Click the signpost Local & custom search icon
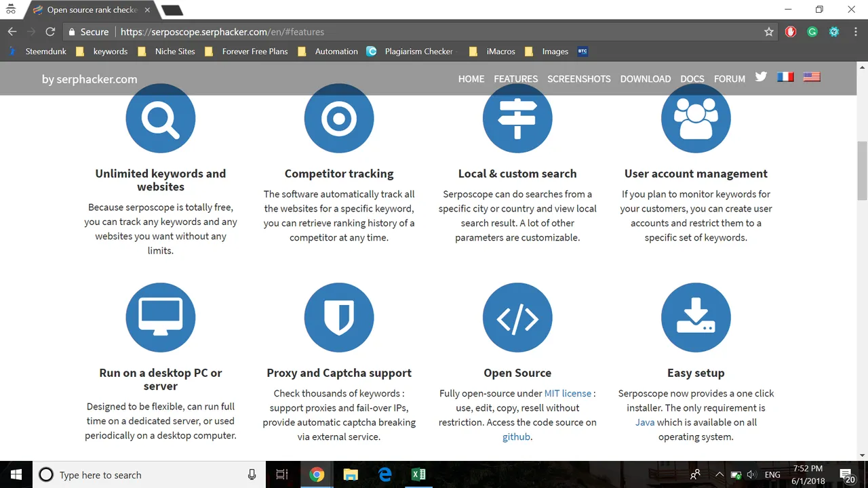 point(517,118)
